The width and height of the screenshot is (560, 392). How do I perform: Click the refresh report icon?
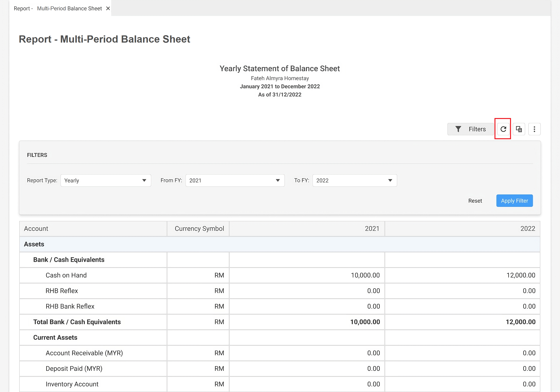pos(503,129)
